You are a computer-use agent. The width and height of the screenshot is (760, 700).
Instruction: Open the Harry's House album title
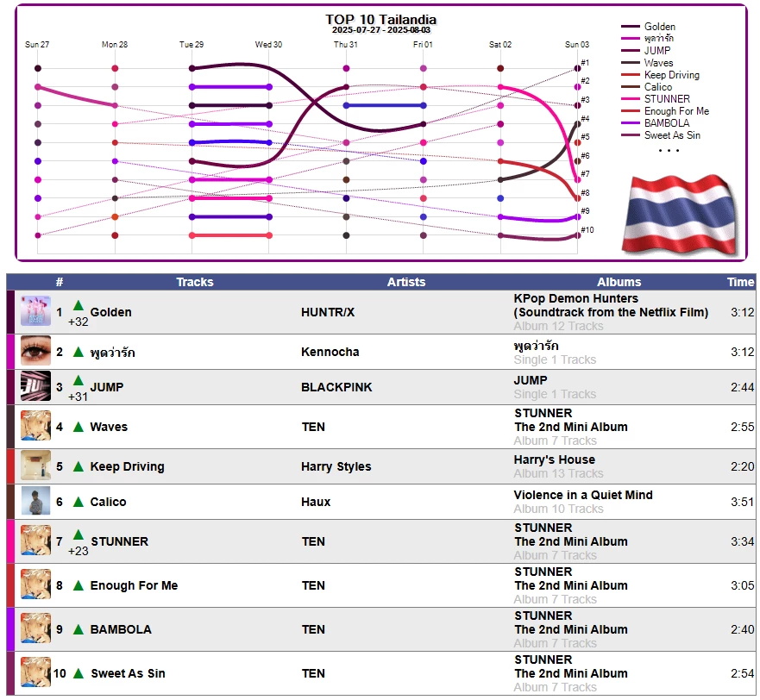[555, 459]
